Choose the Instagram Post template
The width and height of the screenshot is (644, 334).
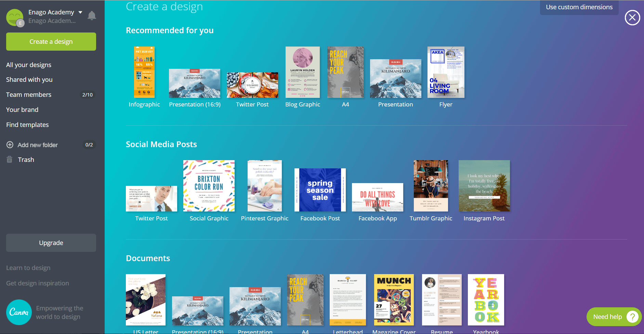click(484, 186)
